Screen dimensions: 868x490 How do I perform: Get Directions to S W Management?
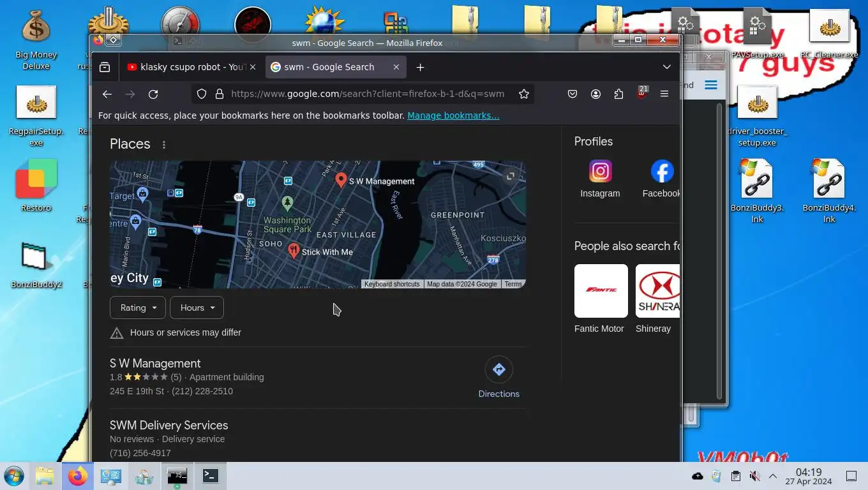coord(499,378)
